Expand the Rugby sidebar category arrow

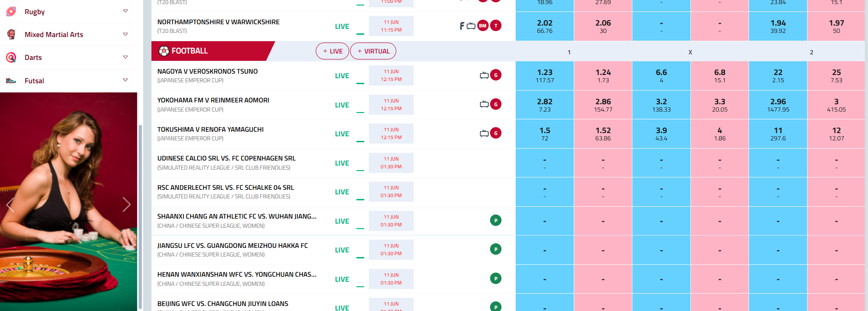click(x=125, y=11)
